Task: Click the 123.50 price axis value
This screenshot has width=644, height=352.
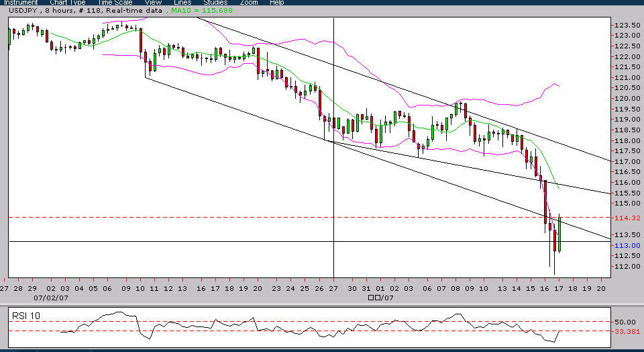Action: [x=627, y=25]
